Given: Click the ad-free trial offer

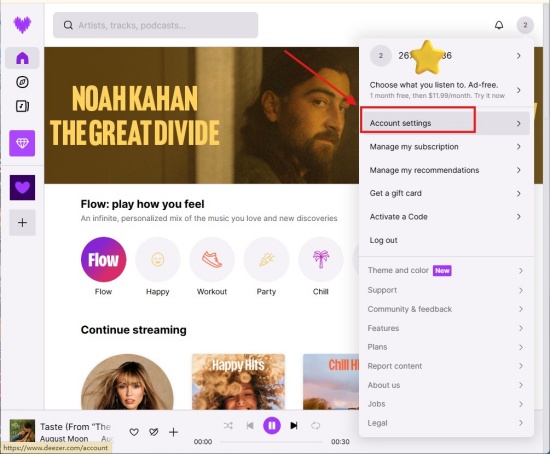Looking at the screenshot, I should coord(446,90).
